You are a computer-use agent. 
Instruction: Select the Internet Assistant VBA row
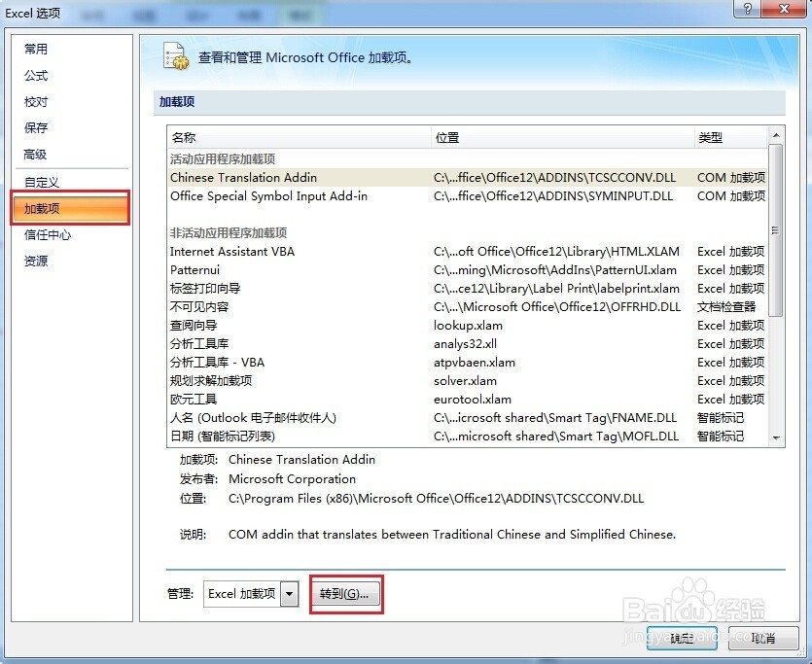[x=468, y=252]
